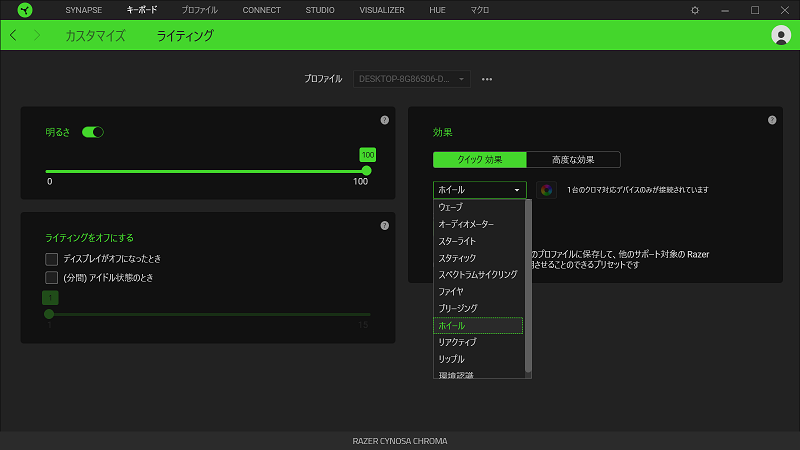The width and height of the screenshot is (800, 450).
Task: Select 高度な効果 button
Action: coord(573,160)
